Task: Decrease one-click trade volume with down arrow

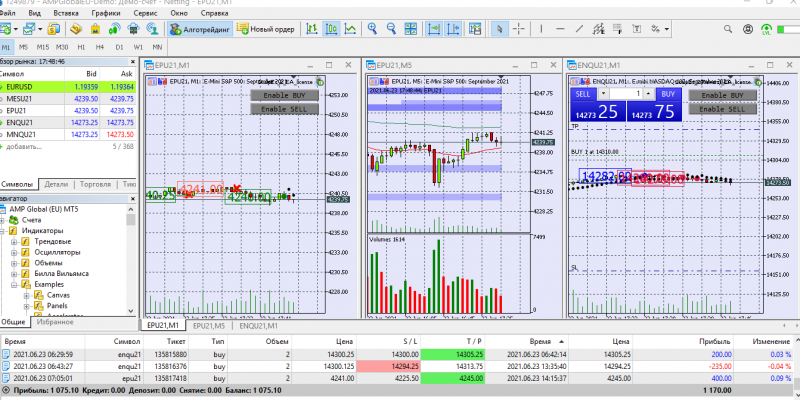Action: tap(604, 94)
